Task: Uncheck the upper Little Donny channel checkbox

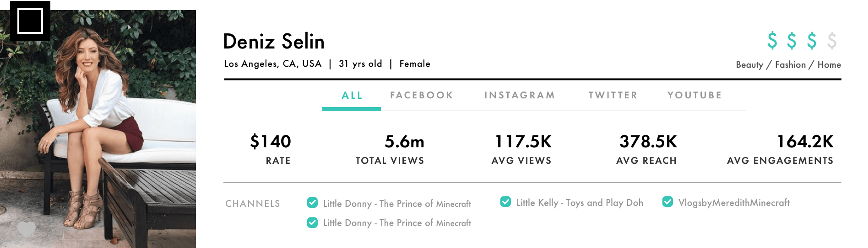Action: click(x=312, y=203)
